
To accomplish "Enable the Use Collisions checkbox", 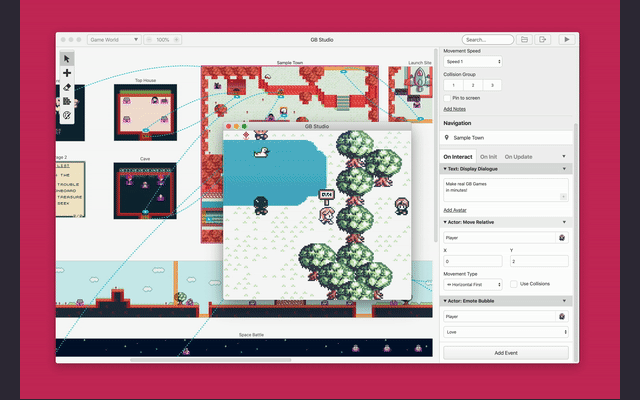I will point(514,284).
